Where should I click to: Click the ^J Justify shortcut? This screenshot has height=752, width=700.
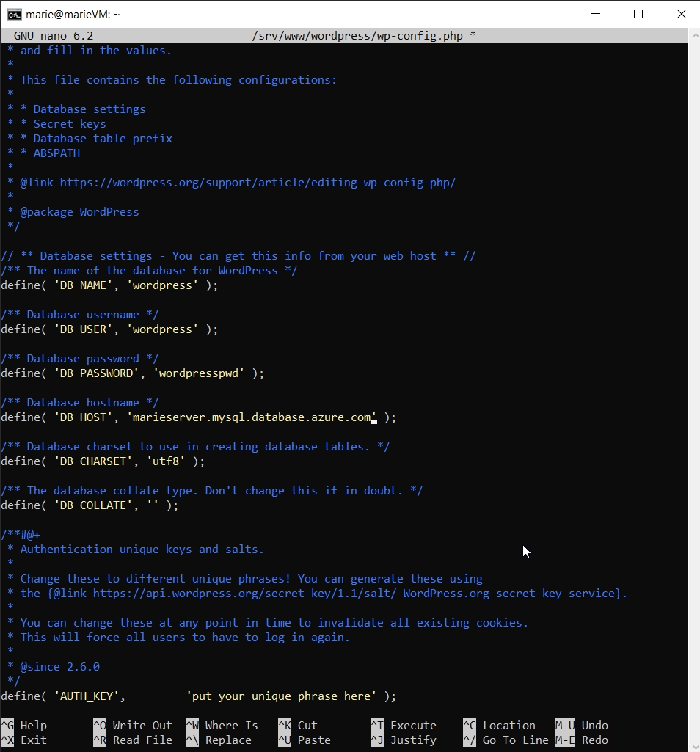(404, 740)
